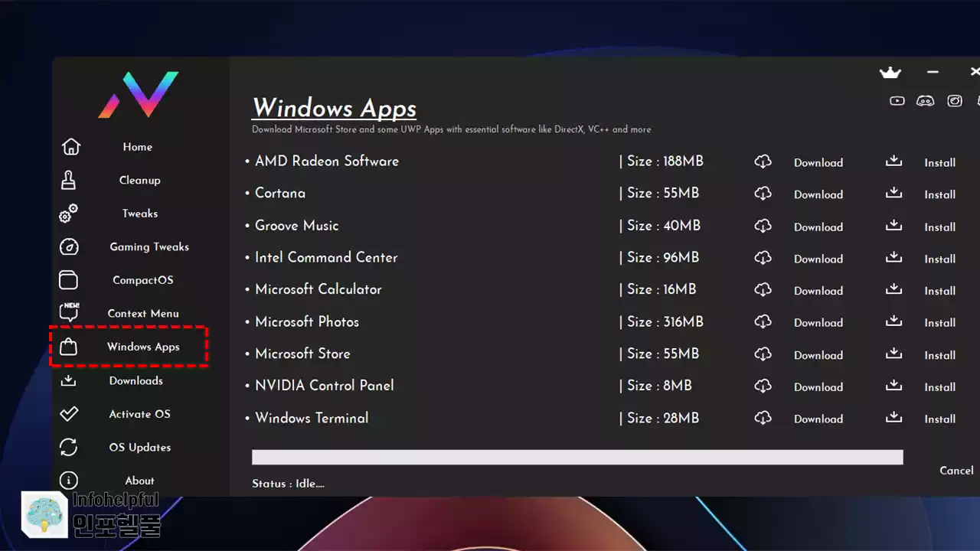Click the crown premium icon
Image resolution: width=980 pixels, height=551 pixels.
890,72
